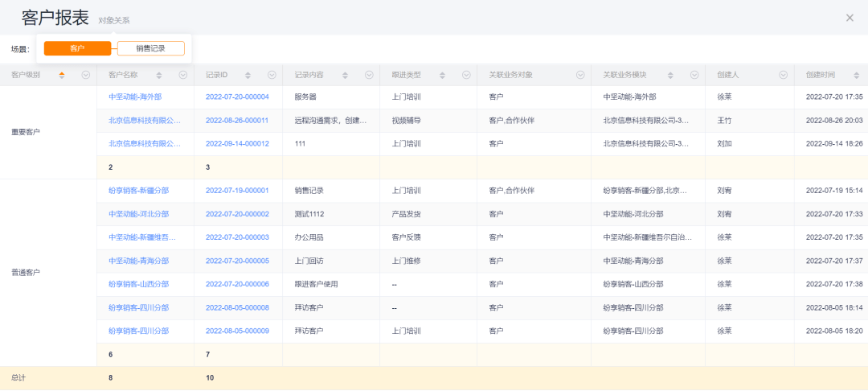Viewport: 868px width, 391px height.
Task: Click the 重要客户 group cell
Action: (x=48, y=132)
